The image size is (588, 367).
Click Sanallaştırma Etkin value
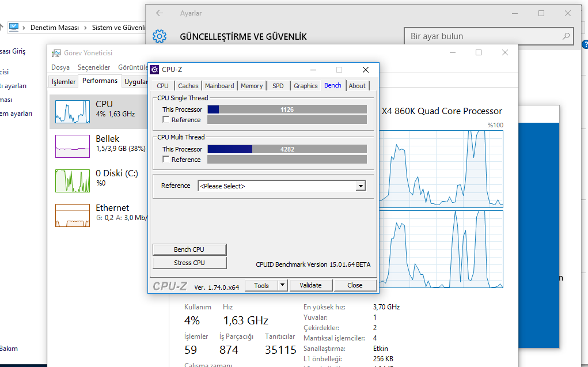coord(381,349)
